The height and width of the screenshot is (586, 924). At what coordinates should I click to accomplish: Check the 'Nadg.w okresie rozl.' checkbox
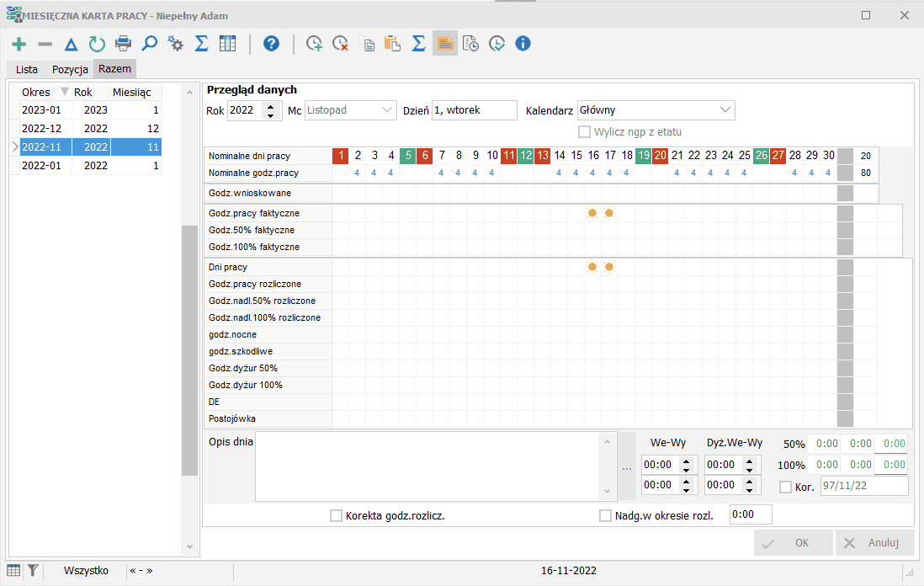pyautogui.click(x=605, y=516)
